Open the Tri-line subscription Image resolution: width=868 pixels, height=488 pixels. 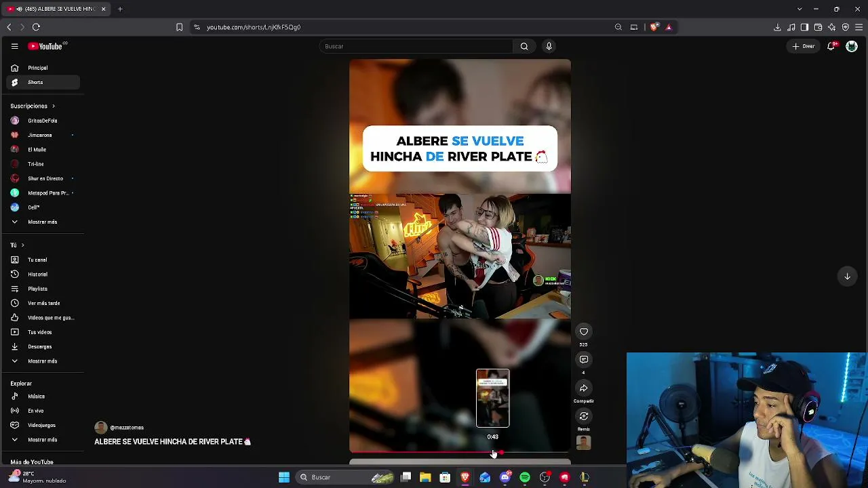point(43,164)
